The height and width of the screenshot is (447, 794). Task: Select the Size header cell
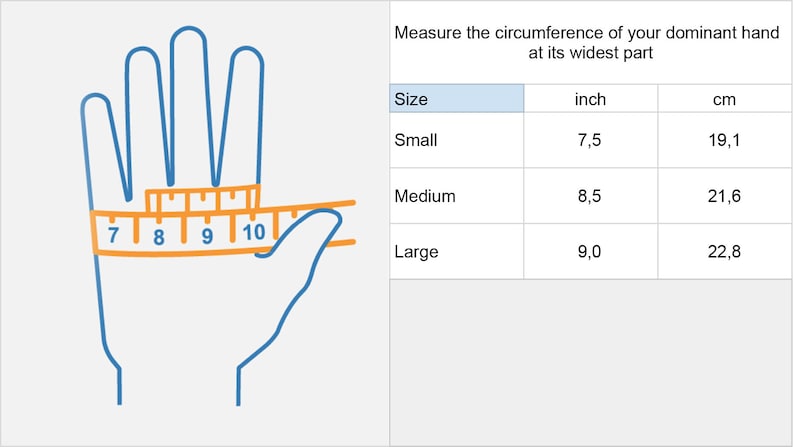(457, 99)
